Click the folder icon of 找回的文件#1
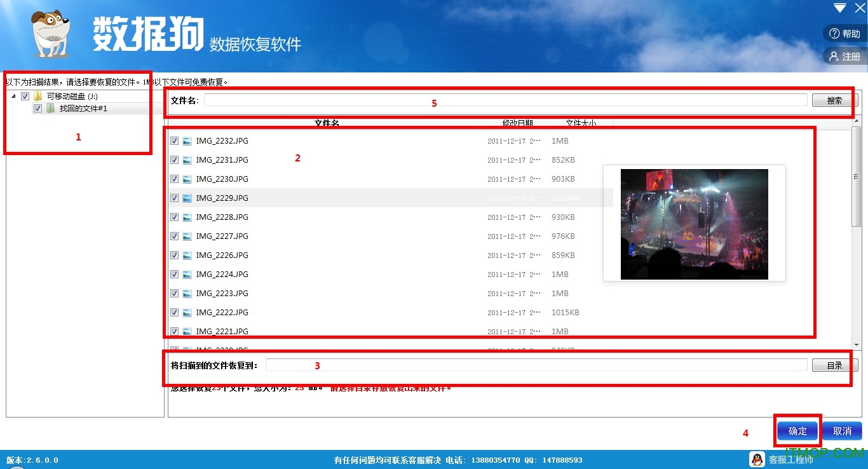The width and height of the screenshot is (868, 469). (50, 108)
